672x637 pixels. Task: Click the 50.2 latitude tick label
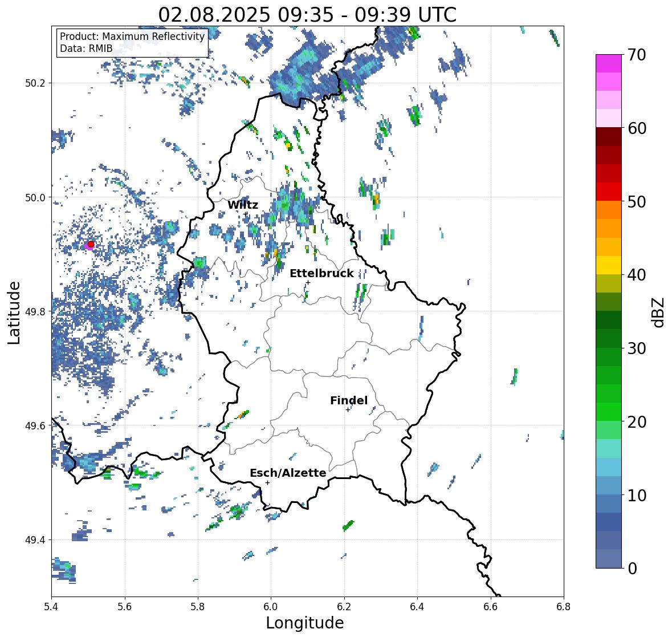click(x=35, y=83)
